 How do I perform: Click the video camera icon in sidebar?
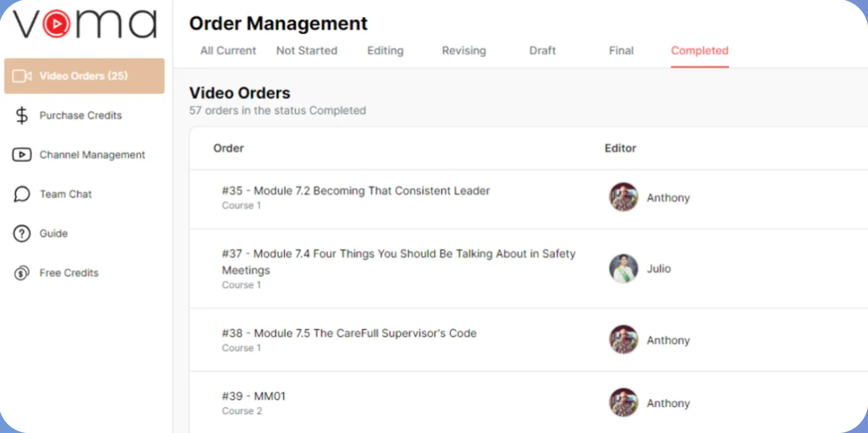click(22, 76)
